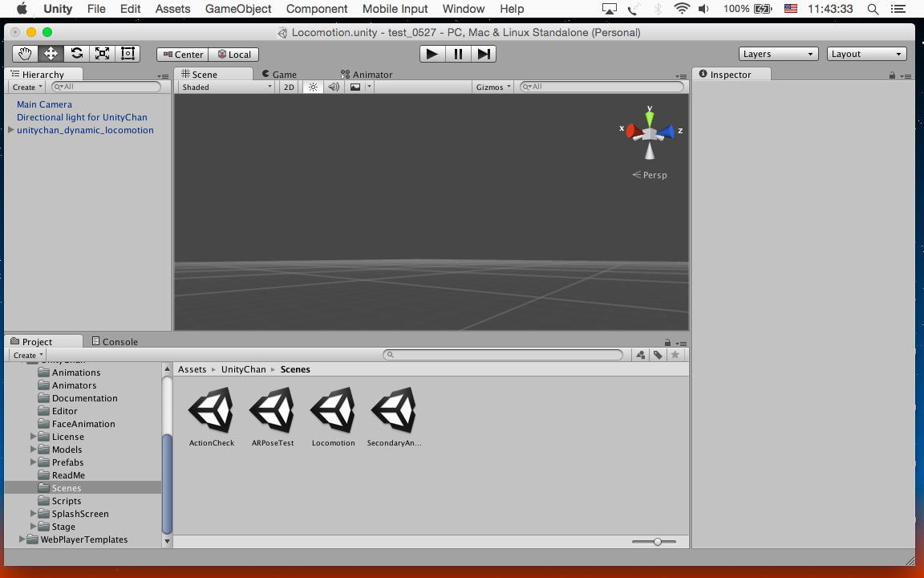This screenshot has width=924, height=578.
Task: Select the Hand tool
Action: [26, 54]
